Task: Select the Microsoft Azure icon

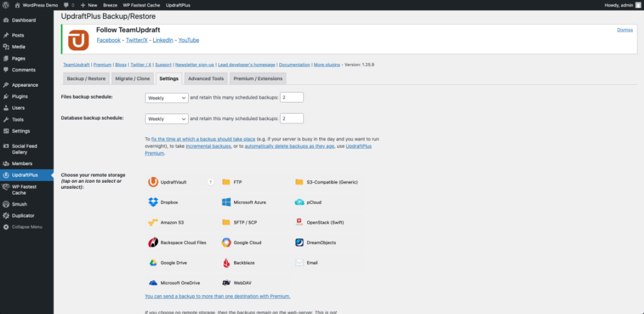Action: [x=226, y=202]
